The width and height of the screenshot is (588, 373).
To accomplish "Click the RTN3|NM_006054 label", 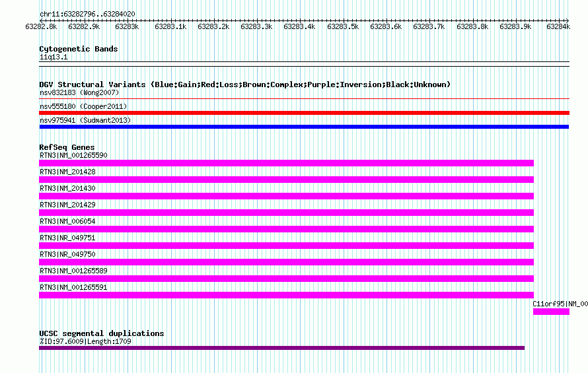I will point(67,221).
